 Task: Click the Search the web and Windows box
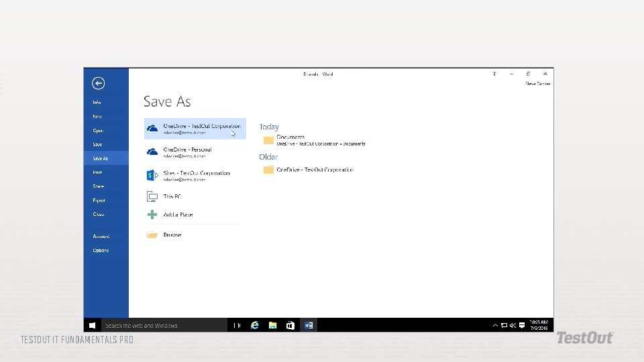164,326
